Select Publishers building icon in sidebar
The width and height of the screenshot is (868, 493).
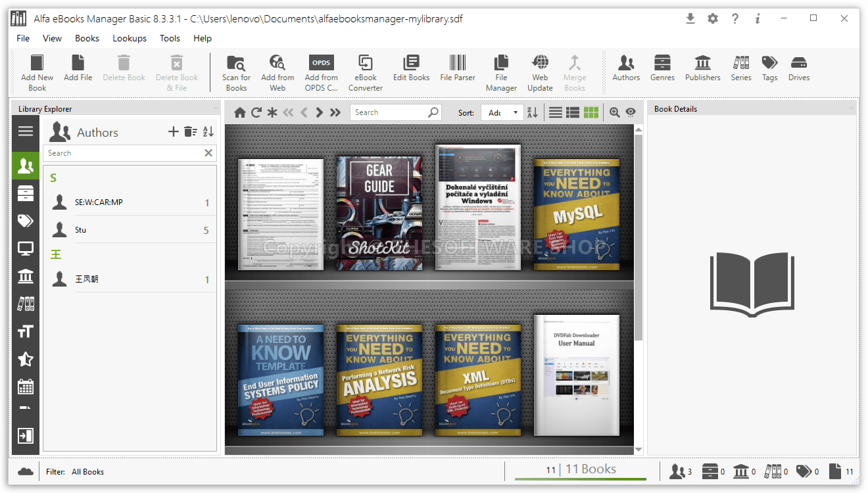coord(26,276)
